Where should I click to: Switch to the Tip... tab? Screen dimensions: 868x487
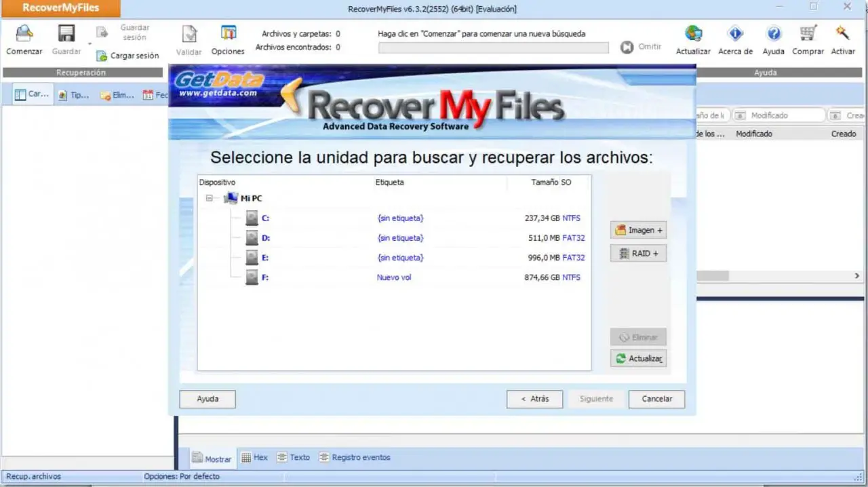[x=73, y=96]
